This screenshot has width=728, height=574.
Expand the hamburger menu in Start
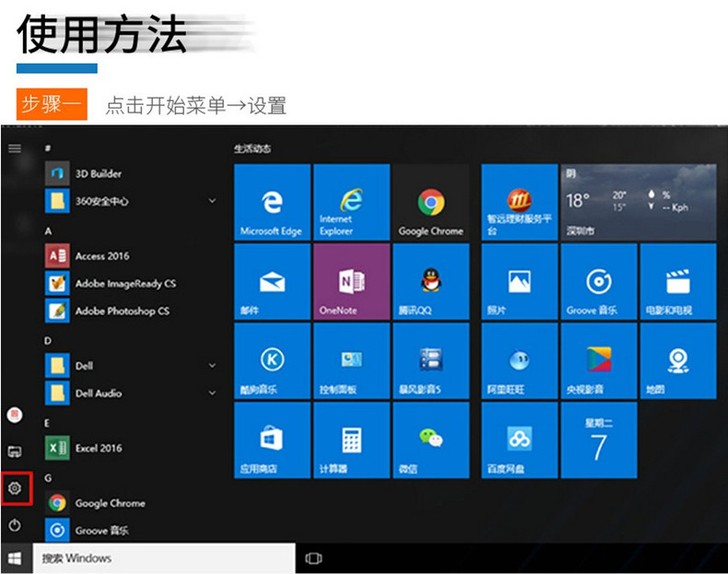pyautogui.click(x=15, y=148)
